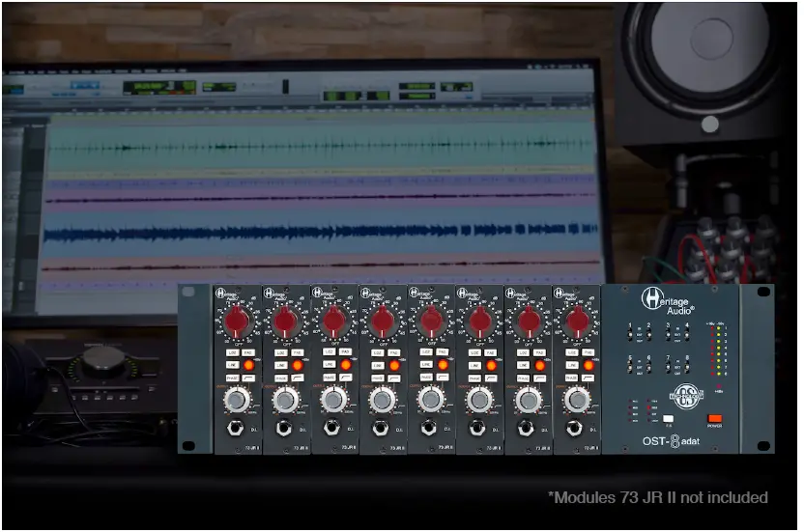Flip channel 6 toggle switch on OST-8
The width and height of the screenshot is (804, 532).
[x=649, y=368]
